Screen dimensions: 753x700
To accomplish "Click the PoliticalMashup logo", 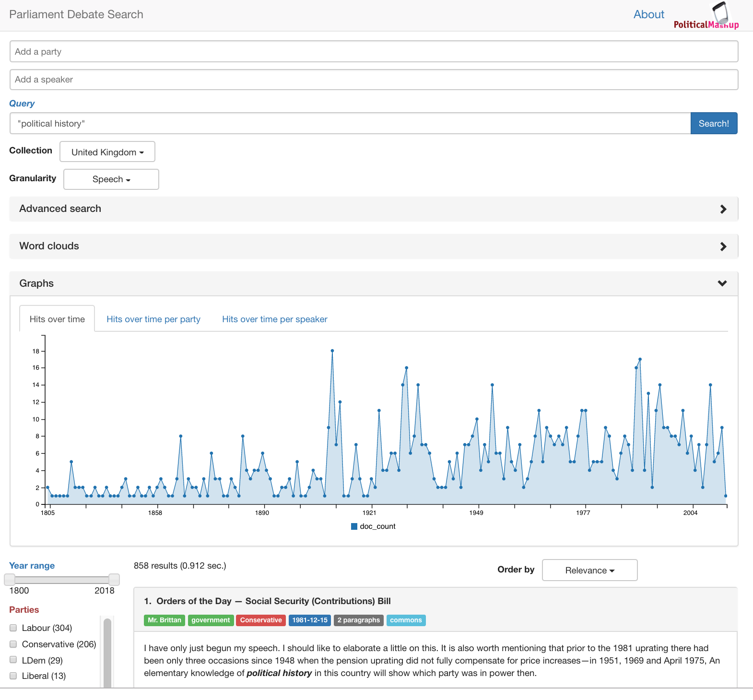I will 706,16.
